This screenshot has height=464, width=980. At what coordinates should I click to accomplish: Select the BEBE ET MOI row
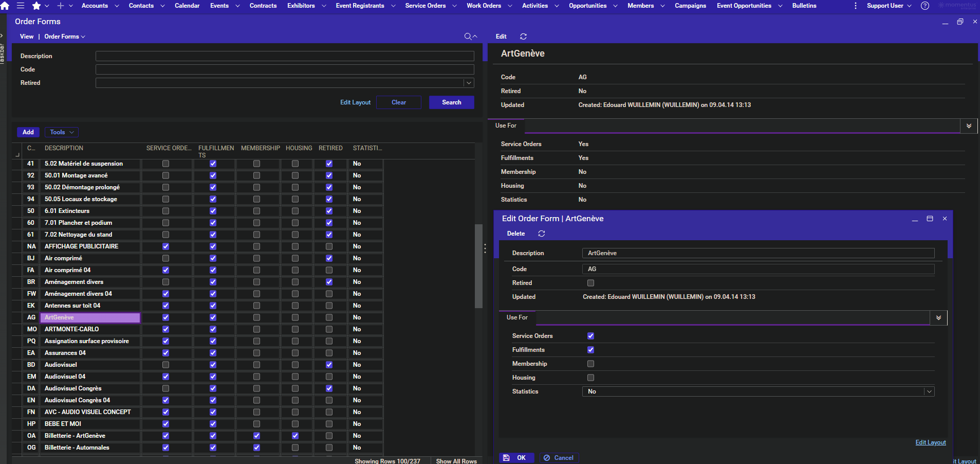tap(63, 424)
